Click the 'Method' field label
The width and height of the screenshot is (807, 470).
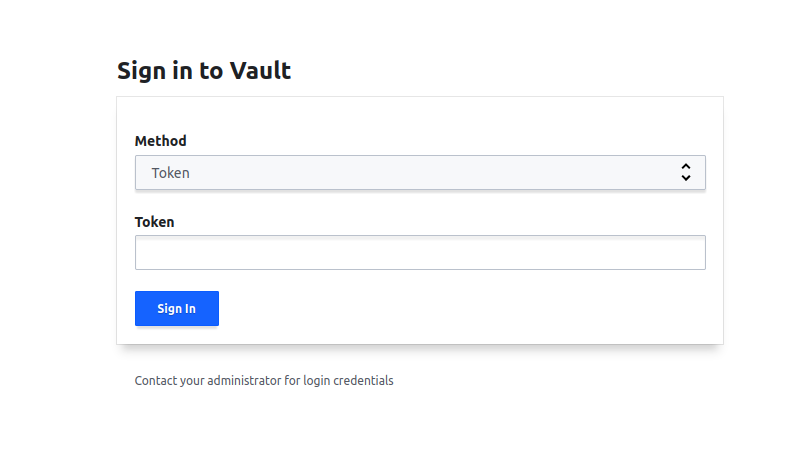tap(161, 141)
